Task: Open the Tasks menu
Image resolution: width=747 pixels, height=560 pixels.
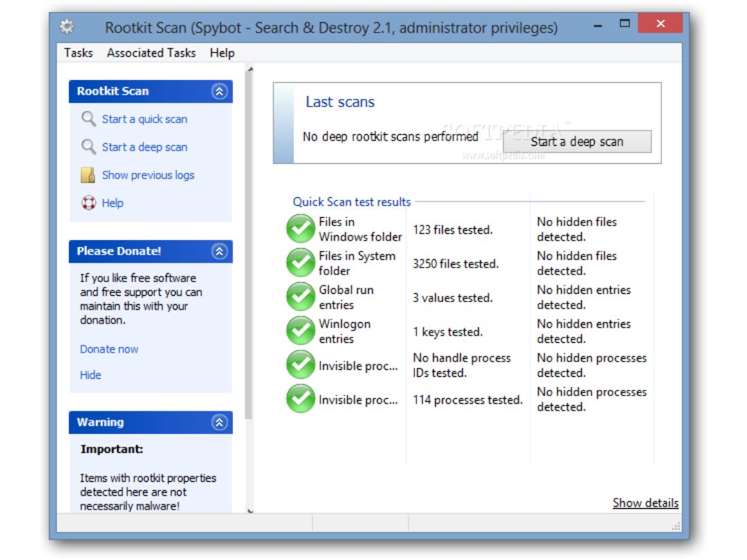Action: (x=78, y=53)
